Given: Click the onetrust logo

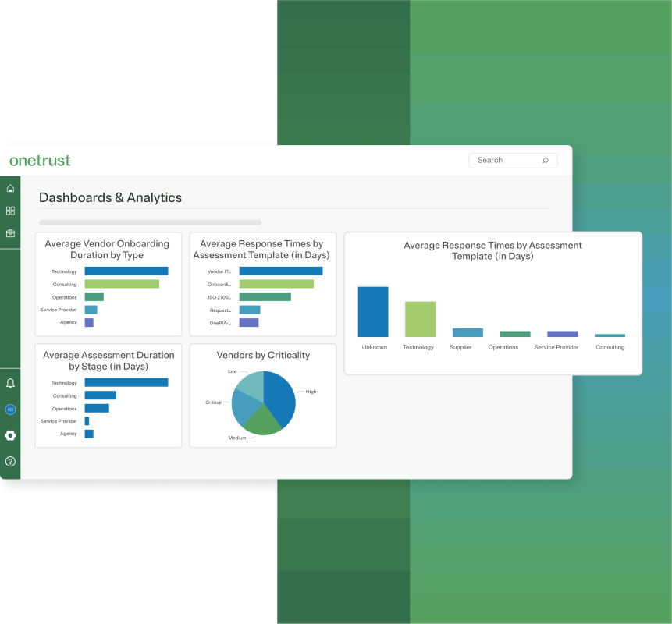Looking at the screenshot, I should (x=40, y=161).
